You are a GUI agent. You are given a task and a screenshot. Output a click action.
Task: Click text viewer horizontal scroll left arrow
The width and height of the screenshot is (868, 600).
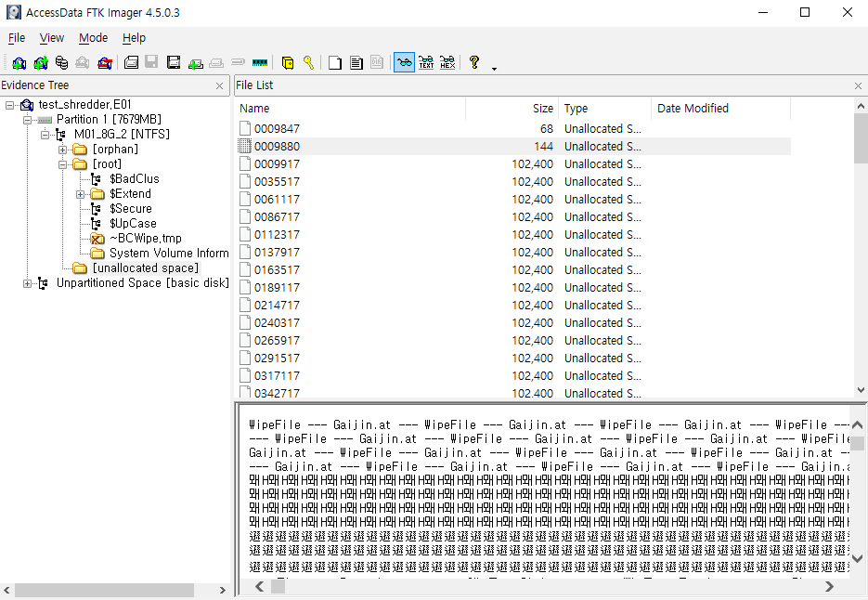(260, 586)
